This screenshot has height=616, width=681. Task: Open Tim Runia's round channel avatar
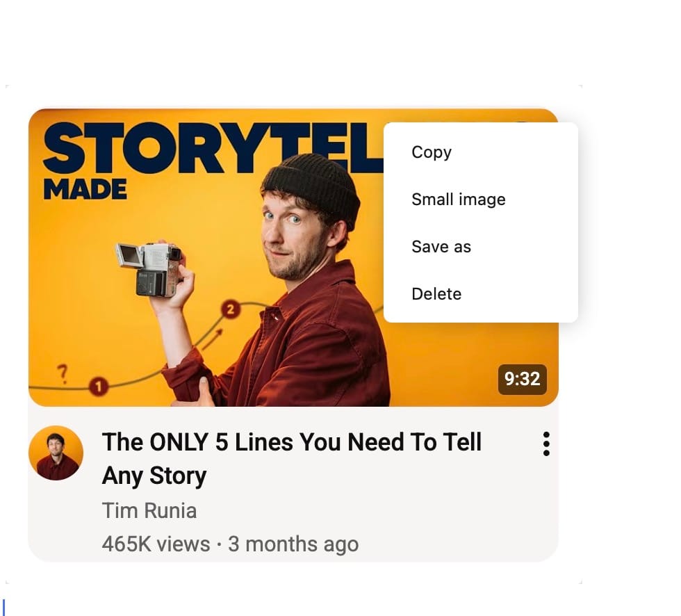(56, 453)
